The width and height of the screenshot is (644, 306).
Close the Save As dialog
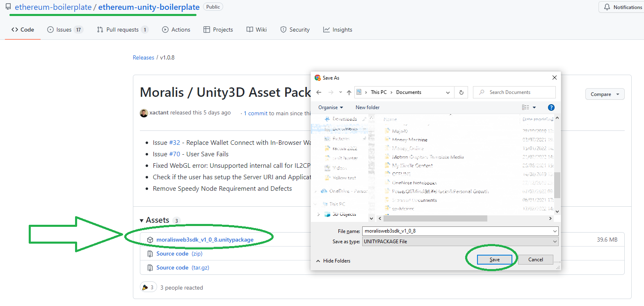pos(555,78)
